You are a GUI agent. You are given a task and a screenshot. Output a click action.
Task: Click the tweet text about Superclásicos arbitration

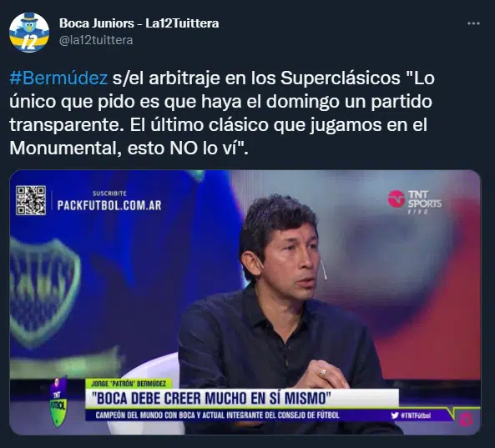coord(222,113)
